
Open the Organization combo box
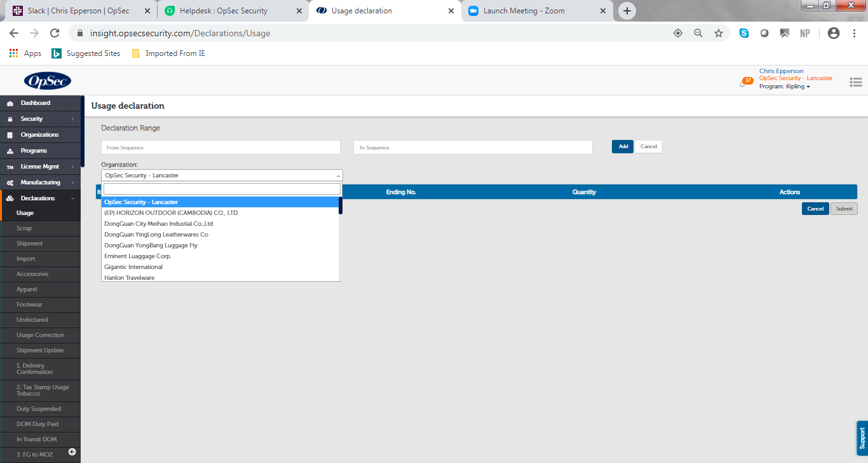point(222,176)
